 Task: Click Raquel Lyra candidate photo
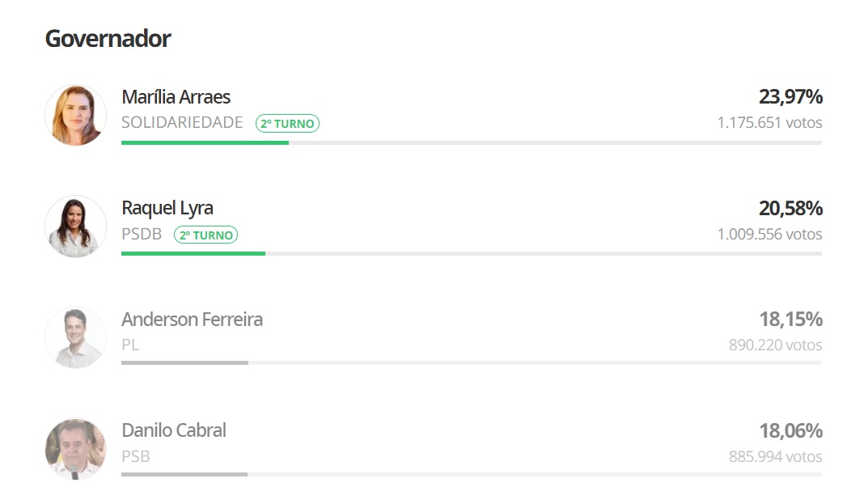75,226
